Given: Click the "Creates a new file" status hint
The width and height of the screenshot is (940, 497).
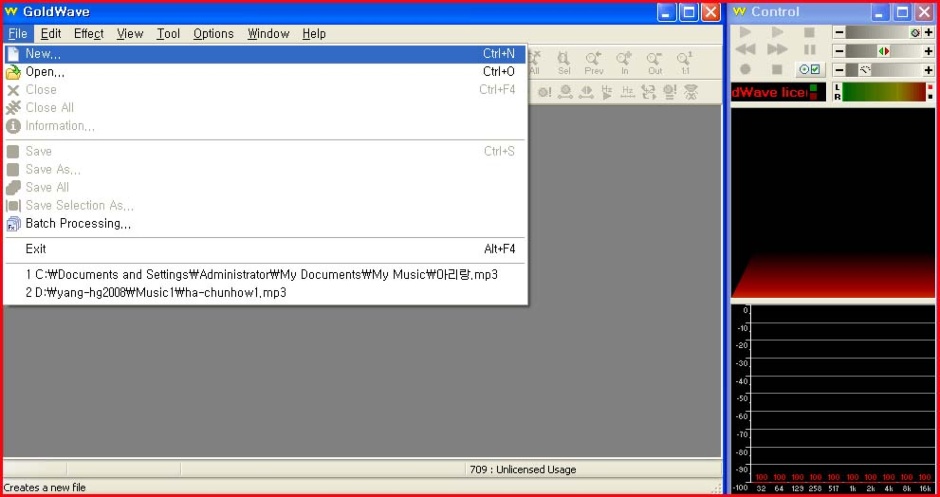Looking at the screenshot, I should pos(45,487).
